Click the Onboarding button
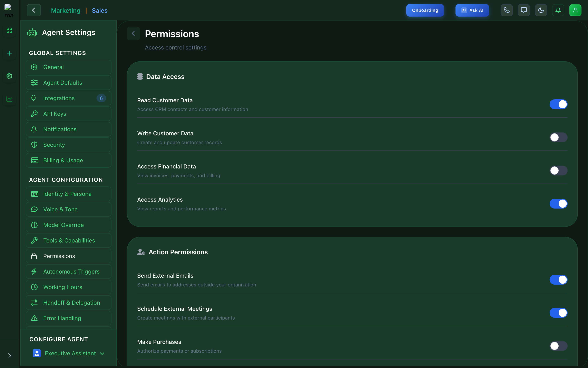Screen dimensions: 588x368 coord(425,10)
